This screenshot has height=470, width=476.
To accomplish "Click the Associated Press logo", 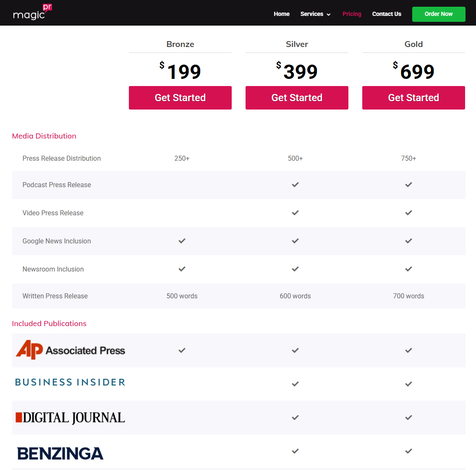I will (x=71, y=350).
